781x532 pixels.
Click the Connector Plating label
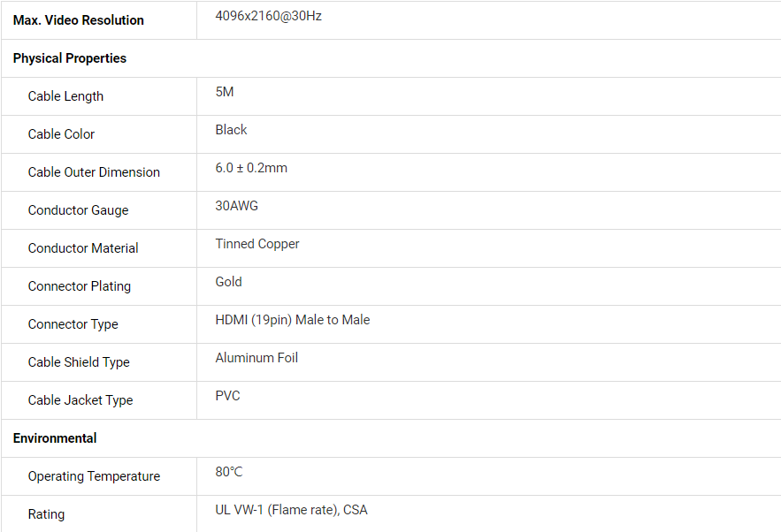coord(80,286)
